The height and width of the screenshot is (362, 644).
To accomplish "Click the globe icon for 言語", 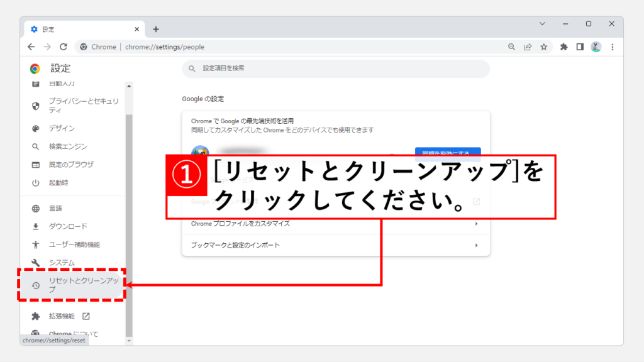I will [36, 209].
